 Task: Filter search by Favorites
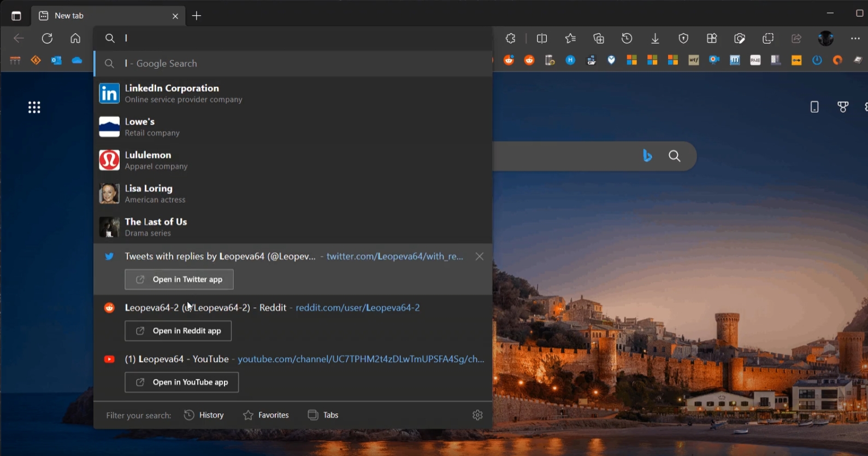point(265,415)
